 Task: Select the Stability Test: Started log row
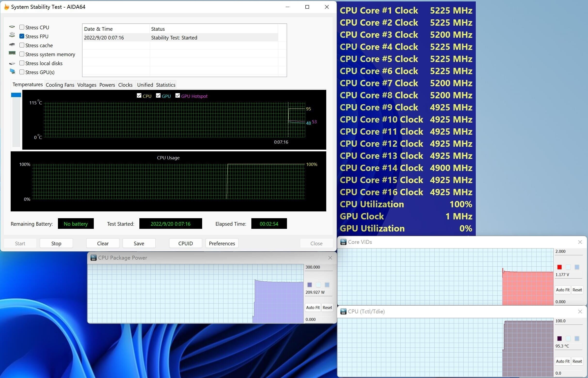(181, 38)
